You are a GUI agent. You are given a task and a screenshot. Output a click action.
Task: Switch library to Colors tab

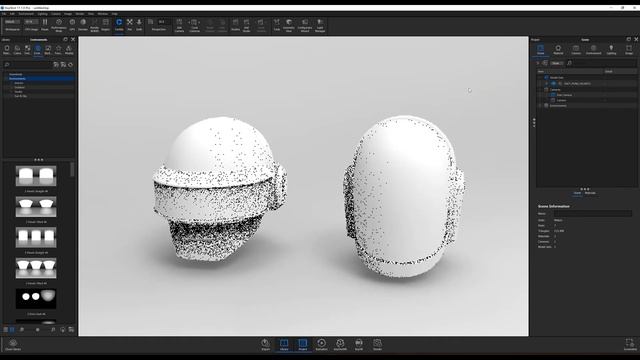(17, 50)
